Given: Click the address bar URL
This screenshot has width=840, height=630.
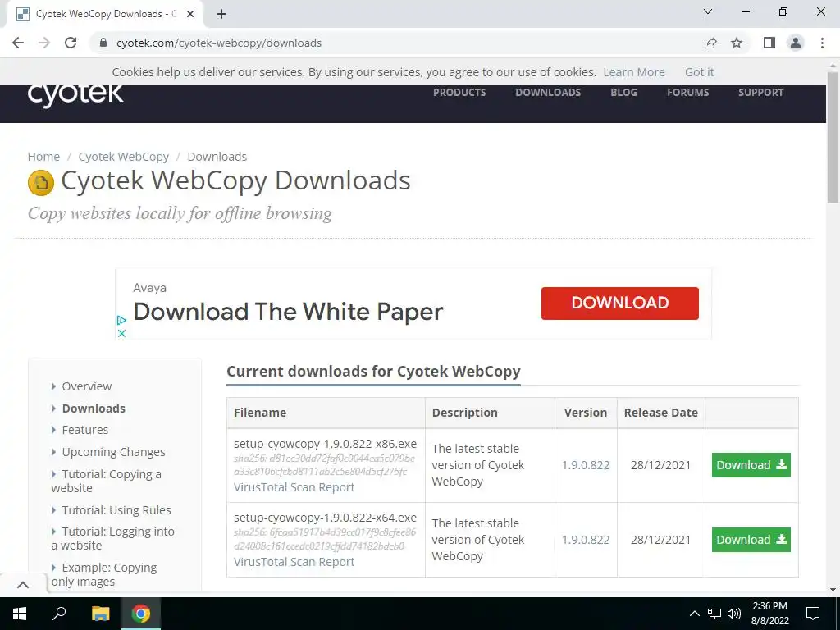Looking at the screenshot, I should [219, 43].
